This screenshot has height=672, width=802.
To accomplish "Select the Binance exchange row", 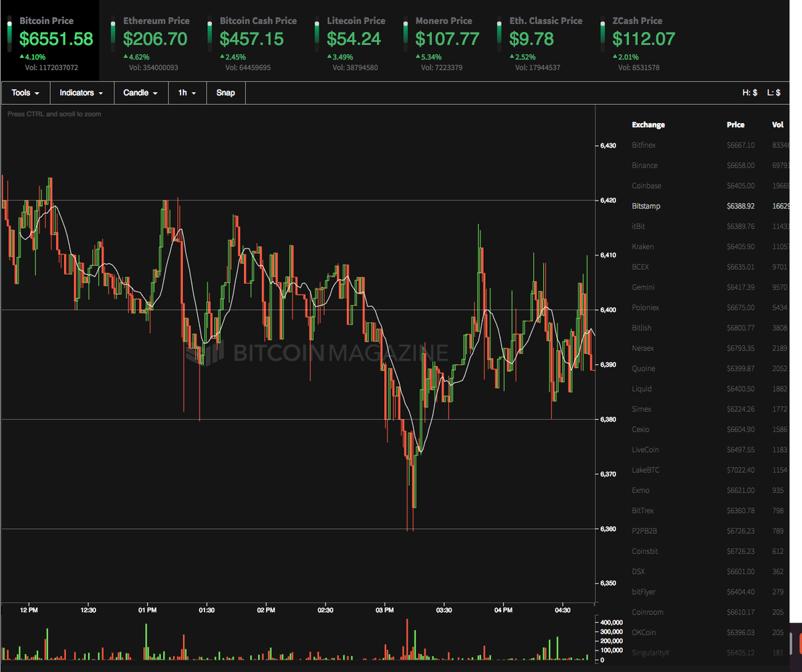I will (x=710, y=166).
